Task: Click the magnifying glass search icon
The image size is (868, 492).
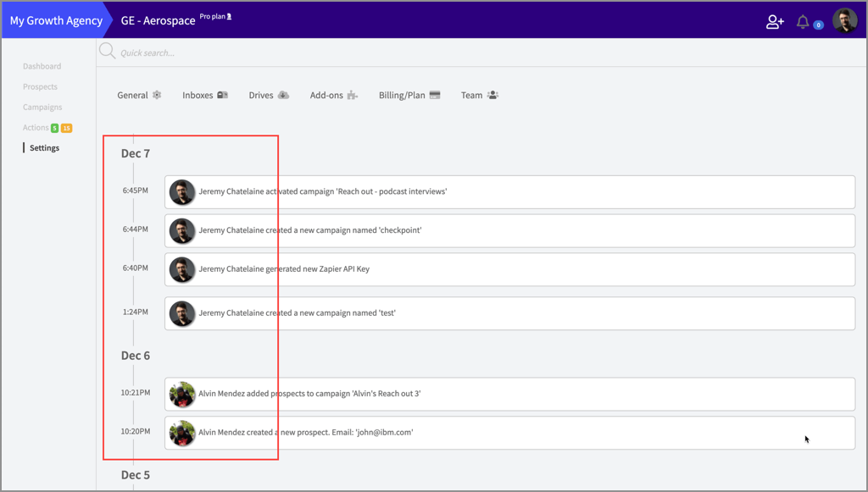Action: click(x=108, y=52)
